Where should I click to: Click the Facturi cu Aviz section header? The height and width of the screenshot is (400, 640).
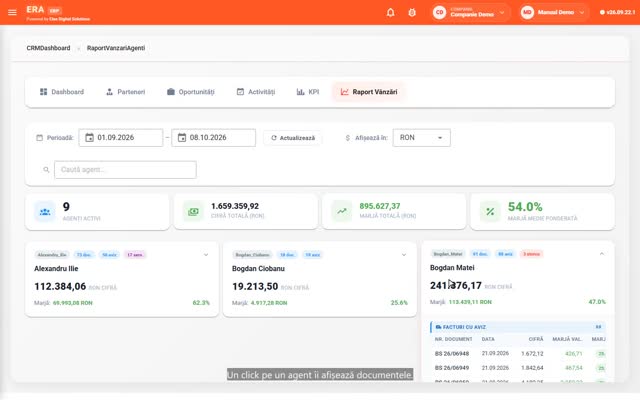point(518,327)
